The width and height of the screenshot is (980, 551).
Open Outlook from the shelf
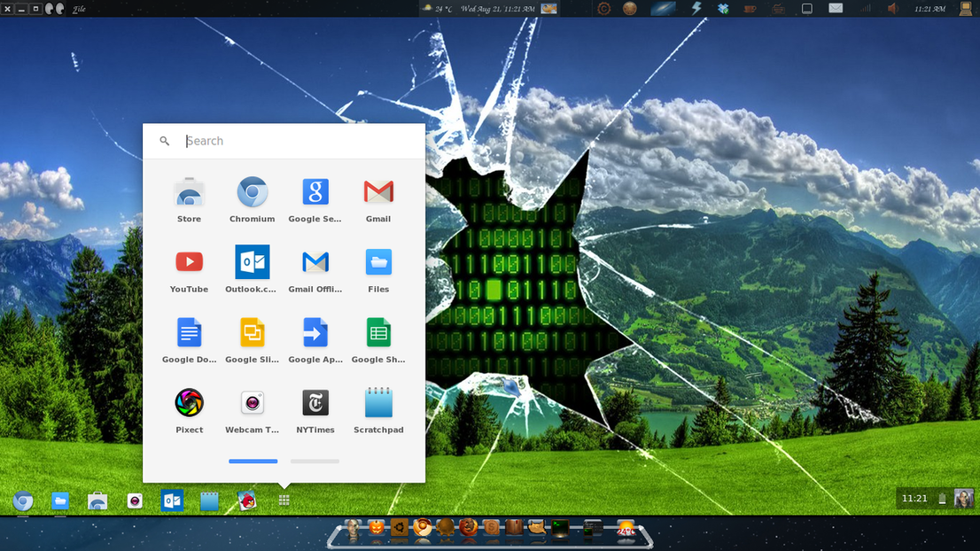[x=172, y=501]
